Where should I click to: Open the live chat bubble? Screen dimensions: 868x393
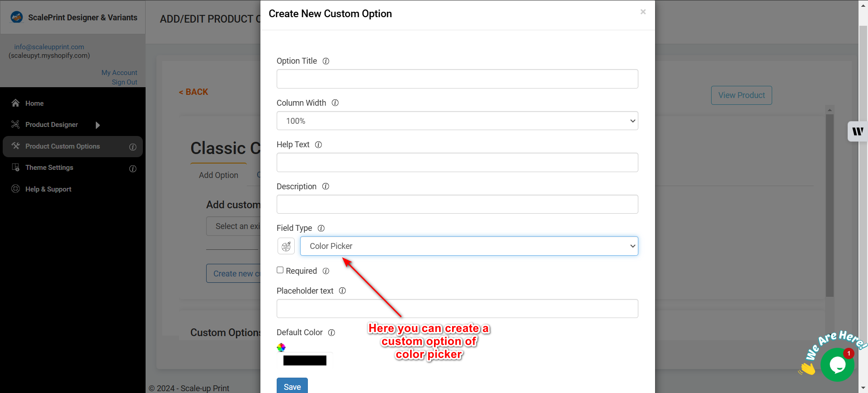coord(837,365)
